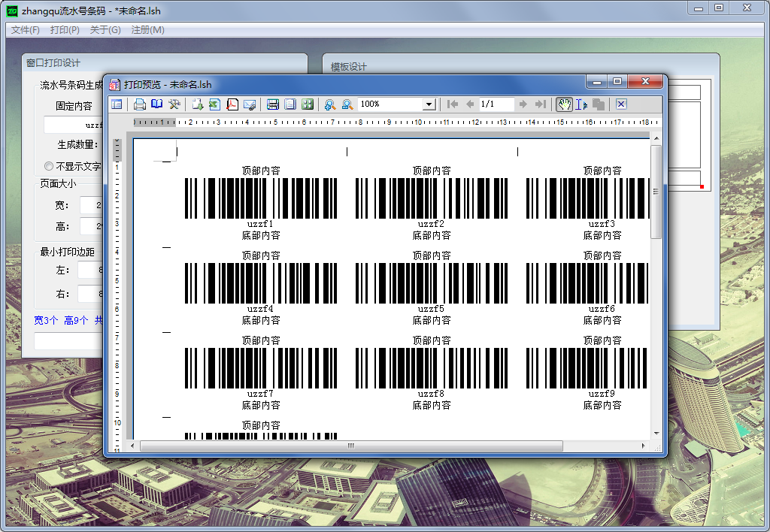
Task: Click the 宽 page width input field
Action: pos(92,205)
